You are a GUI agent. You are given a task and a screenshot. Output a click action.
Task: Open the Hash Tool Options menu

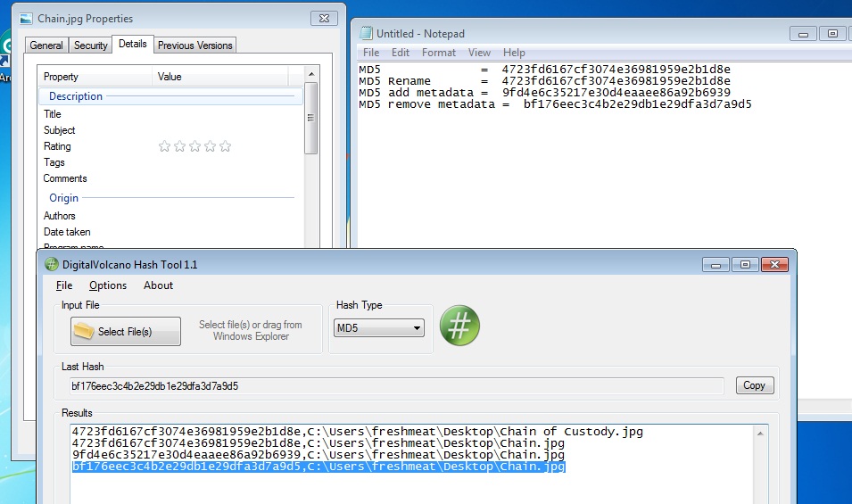pyautogui.click(x=108, y=285)
